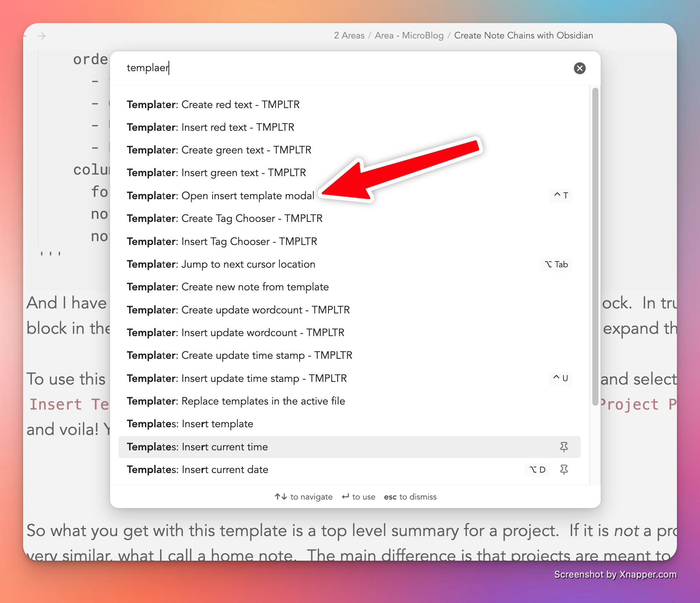This screenshot has width=700, height=603.
Task: Select Templater: Open insert template modal
Action: 220,196
